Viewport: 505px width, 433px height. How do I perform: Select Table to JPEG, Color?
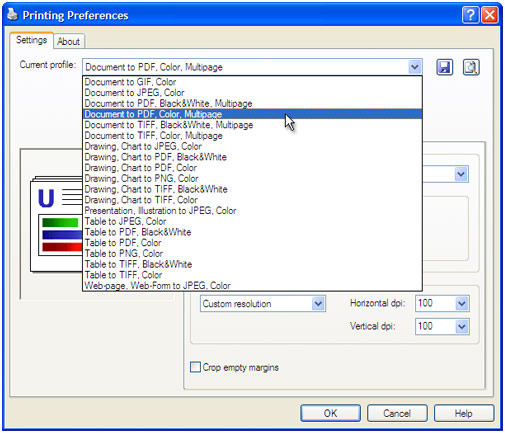pos(252,221)
